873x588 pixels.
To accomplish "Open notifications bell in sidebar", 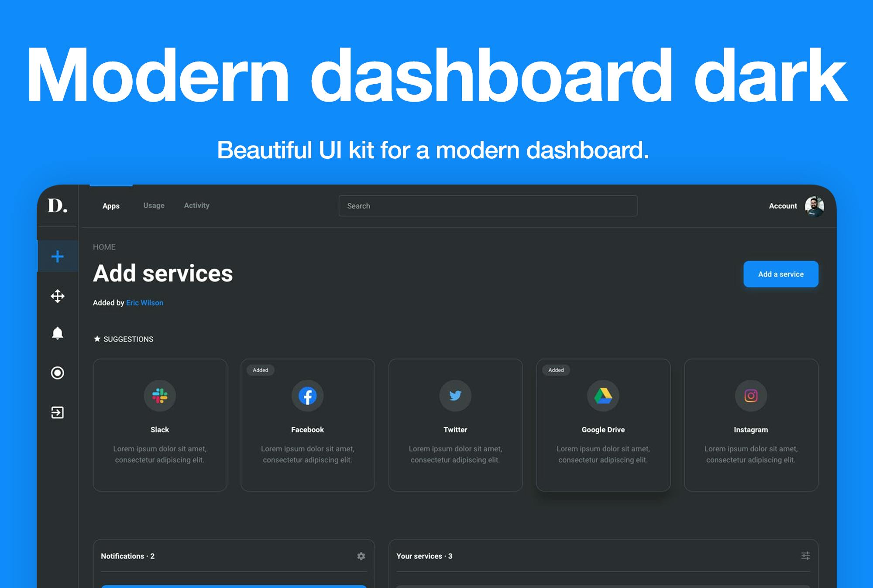I will (58, 333).
